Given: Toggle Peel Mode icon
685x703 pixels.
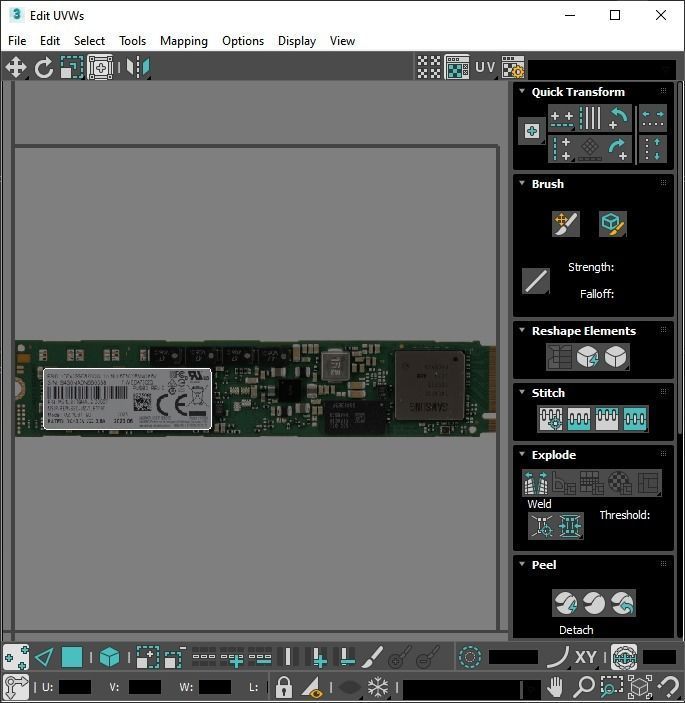Looking at the screenshot, I should [x=594, y=603].
